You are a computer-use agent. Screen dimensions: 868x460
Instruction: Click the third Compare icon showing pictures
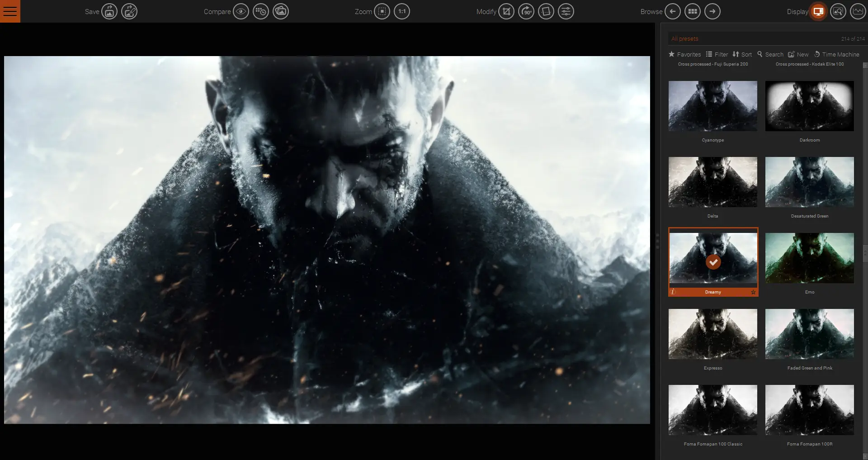(281, 11)
